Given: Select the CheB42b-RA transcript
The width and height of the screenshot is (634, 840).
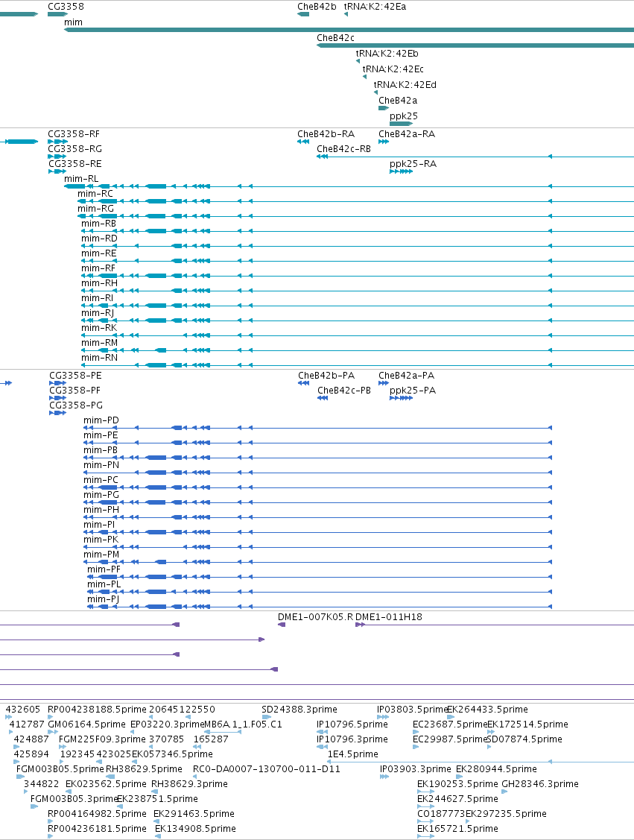Looking at the screenshot, I should point(326,134).
